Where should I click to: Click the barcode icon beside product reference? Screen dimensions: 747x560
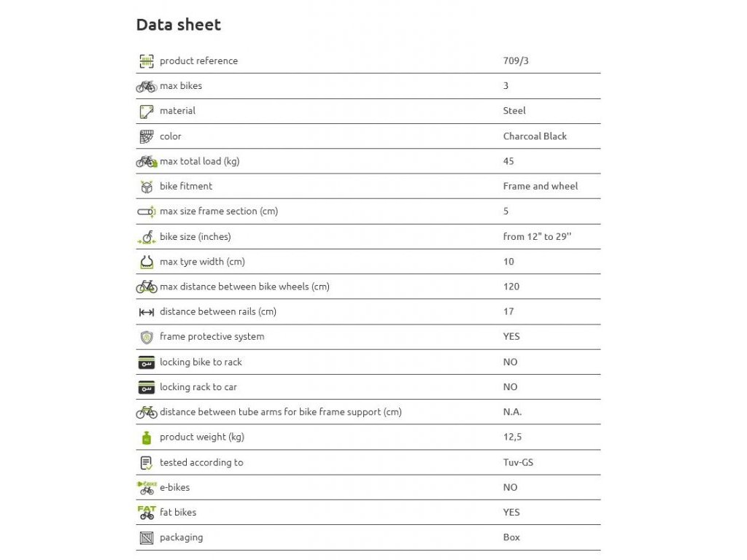[x=147, y=61]
